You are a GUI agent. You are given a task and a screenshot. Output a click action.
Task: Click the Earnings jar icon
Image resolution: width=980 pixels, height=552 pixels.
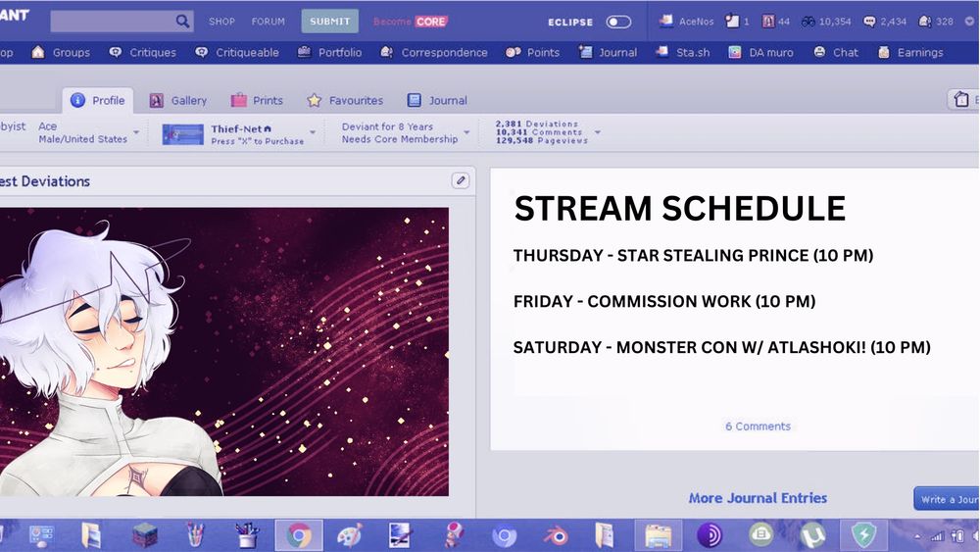coord(884,53)
